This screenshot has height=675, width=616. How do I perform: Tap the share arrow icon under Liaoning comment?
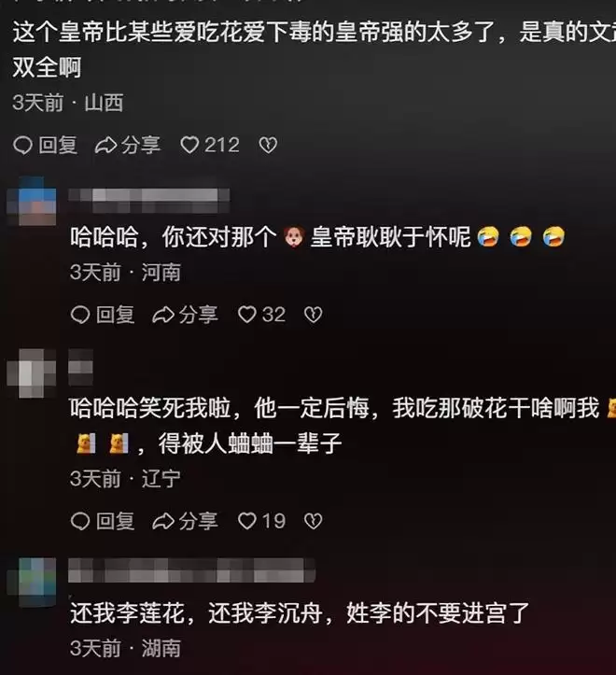pyautogui.click(x=163, y=521)
